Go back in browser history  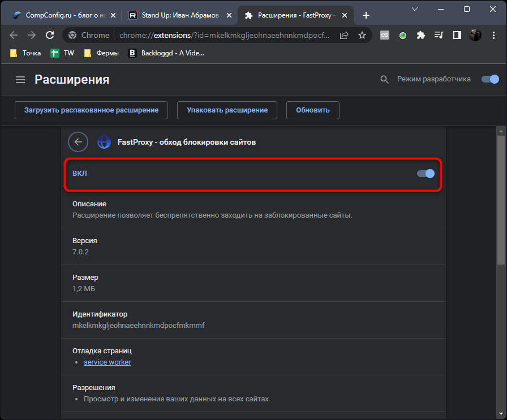(14, 35)
